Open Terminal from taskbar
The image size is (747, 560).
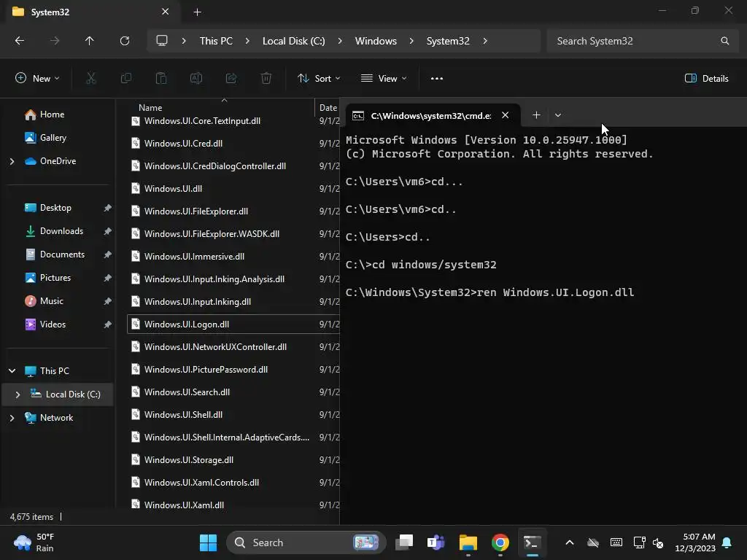click(x=532, y=542)
